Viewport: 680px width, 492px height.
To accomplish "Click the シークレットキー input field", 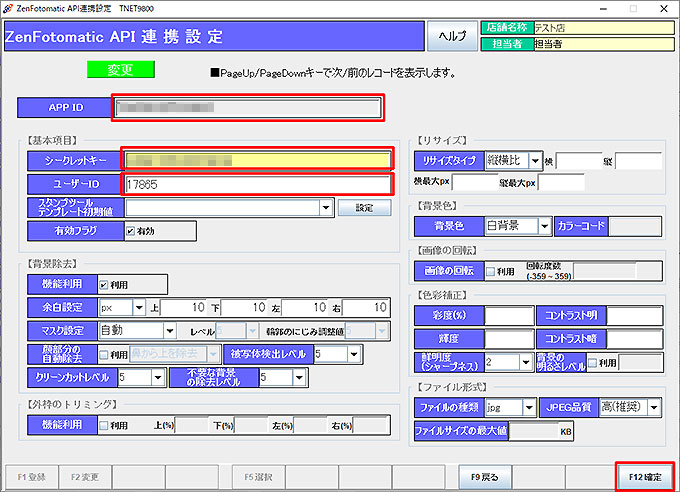I will coord(258,161).
